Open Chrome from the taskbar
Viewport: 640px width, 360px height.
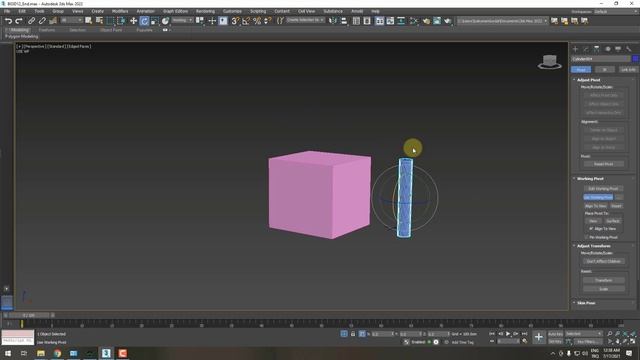[57, 353]
